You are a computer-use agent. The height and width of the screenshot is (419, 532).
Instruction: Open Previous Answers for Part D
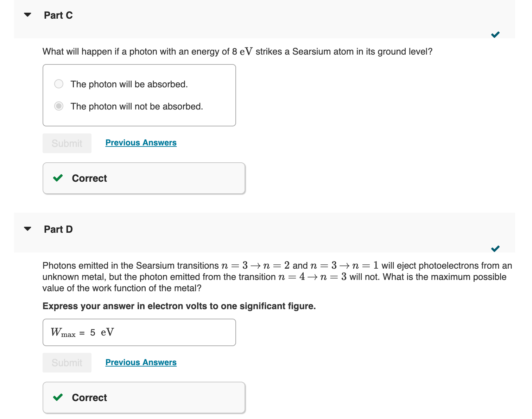(x=141, y=362)
